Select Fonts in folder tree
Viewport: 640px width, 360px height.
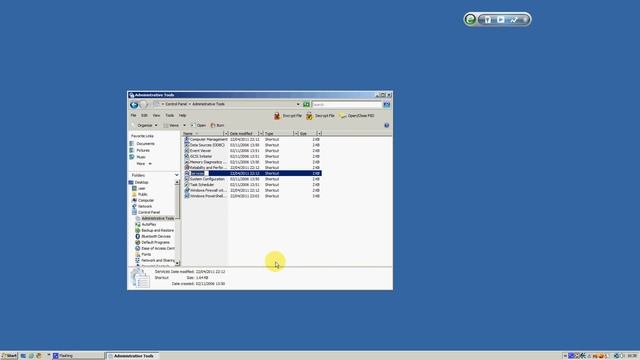point(143,254)
